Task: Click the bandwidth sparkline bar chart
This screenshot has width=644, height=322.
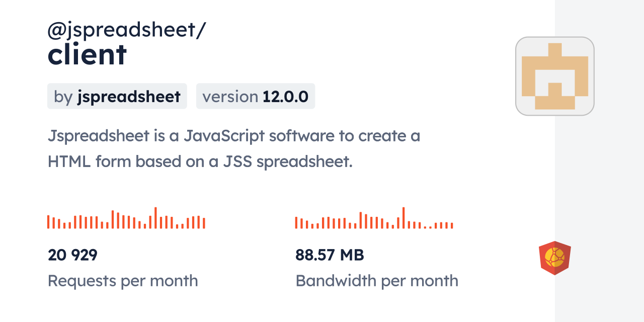Action: (374, 218)
